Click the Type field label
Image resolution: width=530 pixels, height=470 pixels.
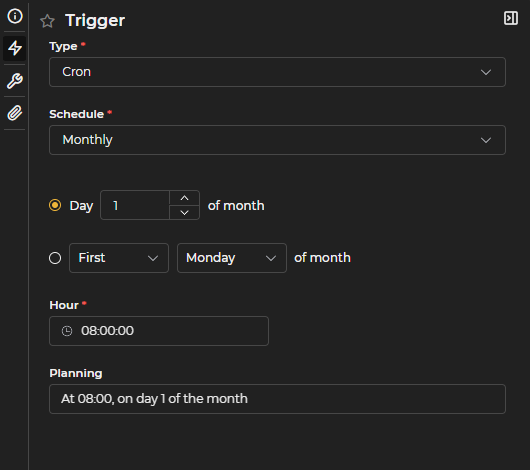[x=63, y=46]
